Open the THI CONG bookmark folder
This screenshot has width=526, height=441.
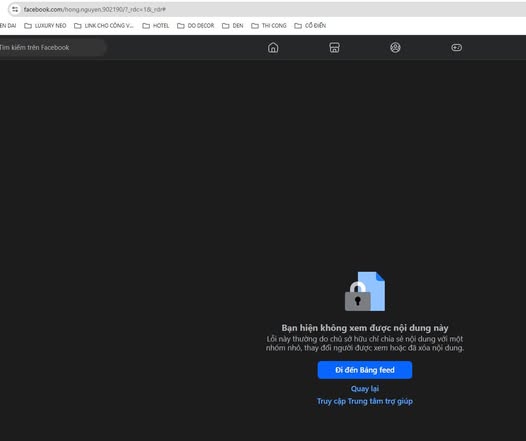269,26
